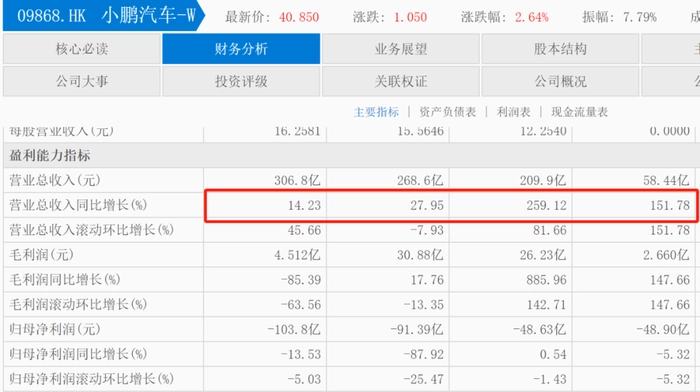The image size is (700, 392).
Task: Select the 营业总收入同比增长(%) row label
Action: point(78,205)
